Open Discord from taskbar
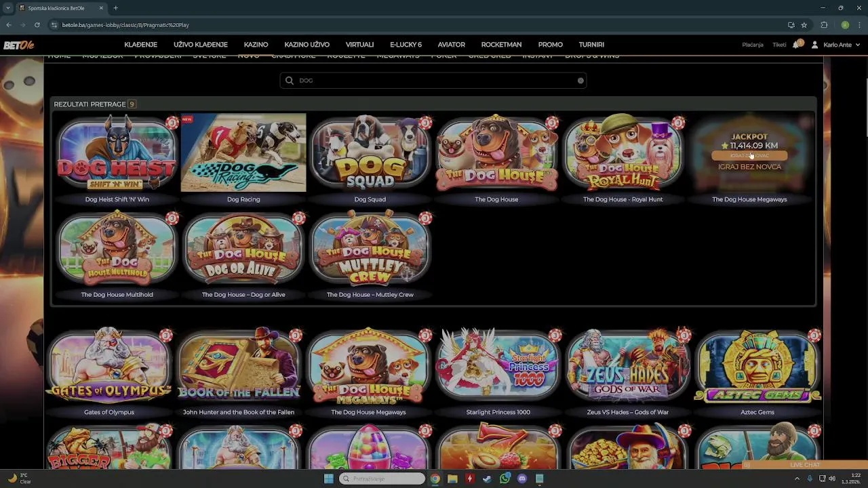Screen dimensions: 868x488 (x=522, y=479)
